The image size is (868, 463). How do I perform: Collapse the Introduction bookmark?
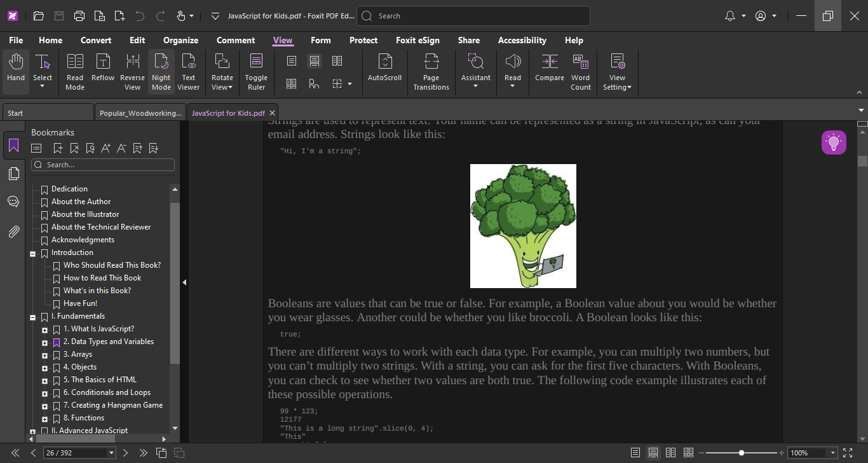pyautogui.click(x=32, y=252)
